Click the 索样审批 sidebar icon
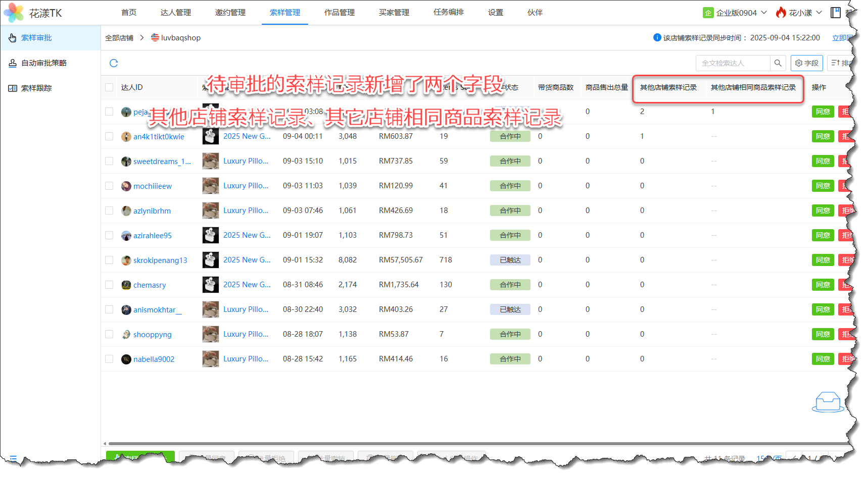The image size is (868, 477). point(13,38)
